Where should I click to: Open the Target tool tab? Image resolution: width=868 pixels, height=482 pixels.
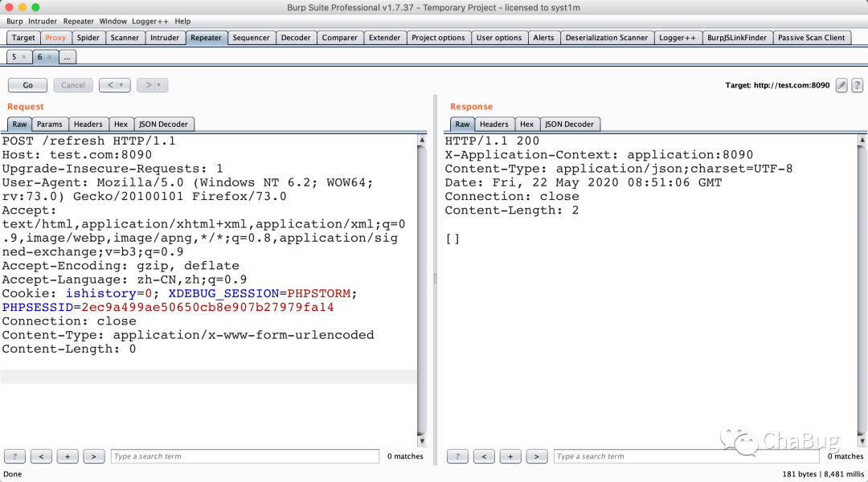[x=23, y=38]
